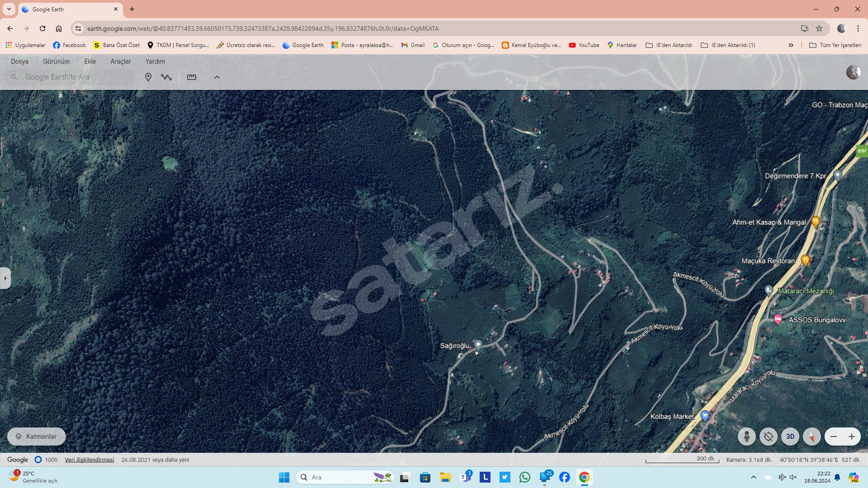Go back in browser history
The height and width of the screenshot is (488, 868).
10,28
